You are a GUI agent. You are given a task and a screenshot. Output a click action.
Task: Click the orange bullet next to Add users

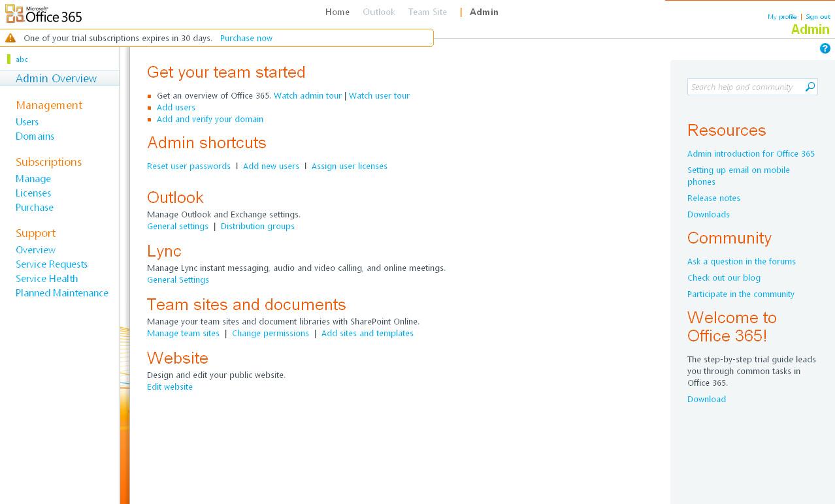150,107
